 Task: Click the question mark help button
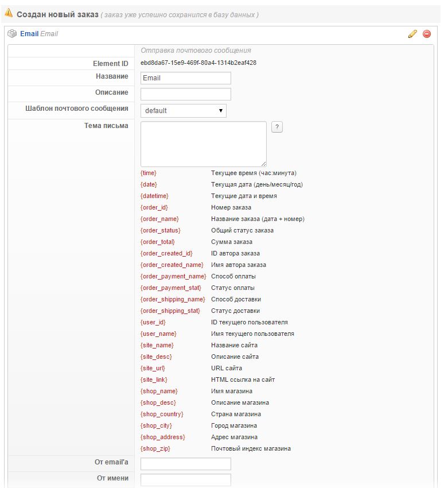pyautogui.click(x=277, y=127)
